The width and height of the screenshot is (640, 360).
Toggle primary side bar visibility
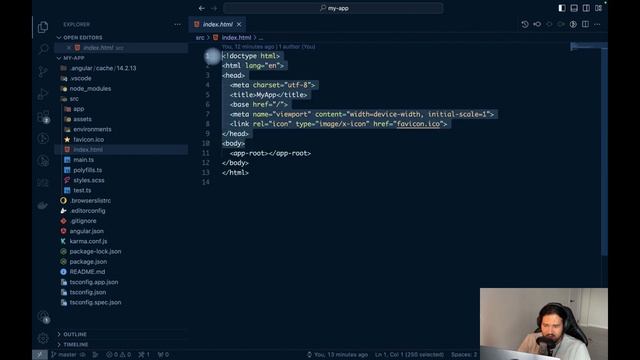tap(562, 8)
